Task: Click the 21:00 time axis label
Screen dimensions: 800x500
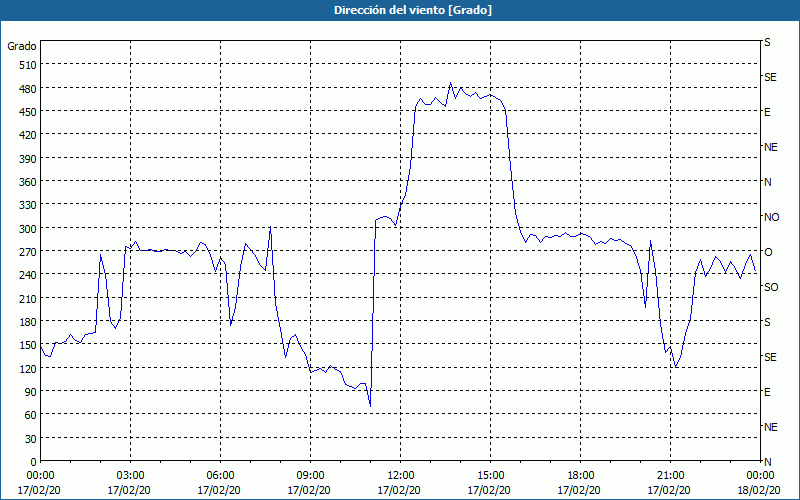Action: (x=670, y=476)
